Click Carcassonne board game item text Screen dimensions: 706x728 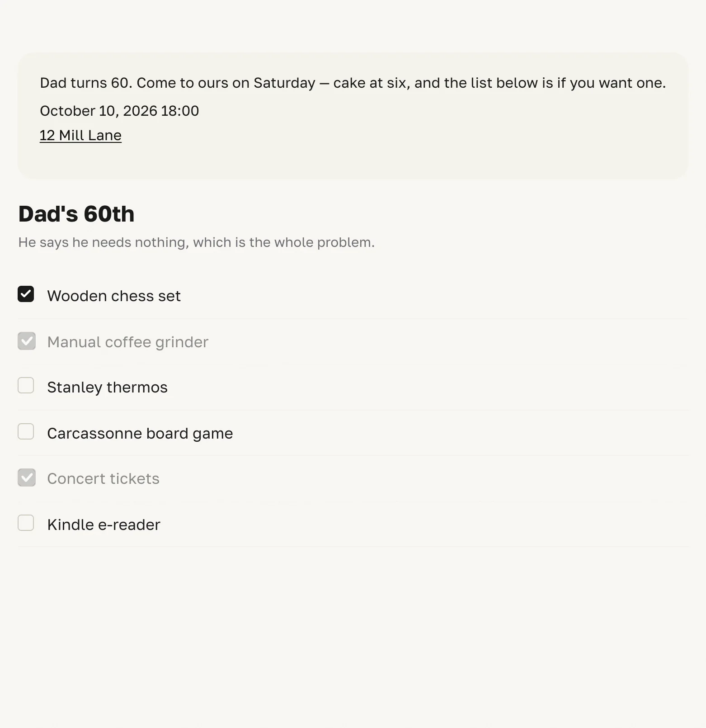[140, 433]
